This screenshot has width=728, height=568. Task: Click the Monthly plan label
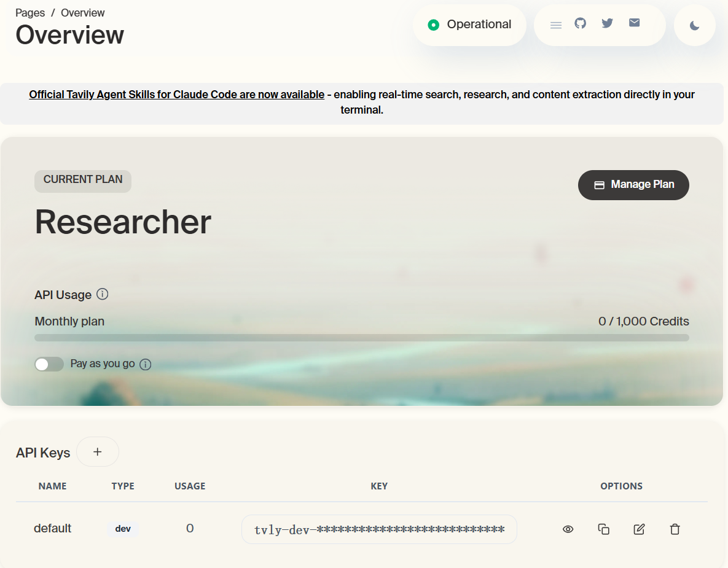tap(69, 322)
